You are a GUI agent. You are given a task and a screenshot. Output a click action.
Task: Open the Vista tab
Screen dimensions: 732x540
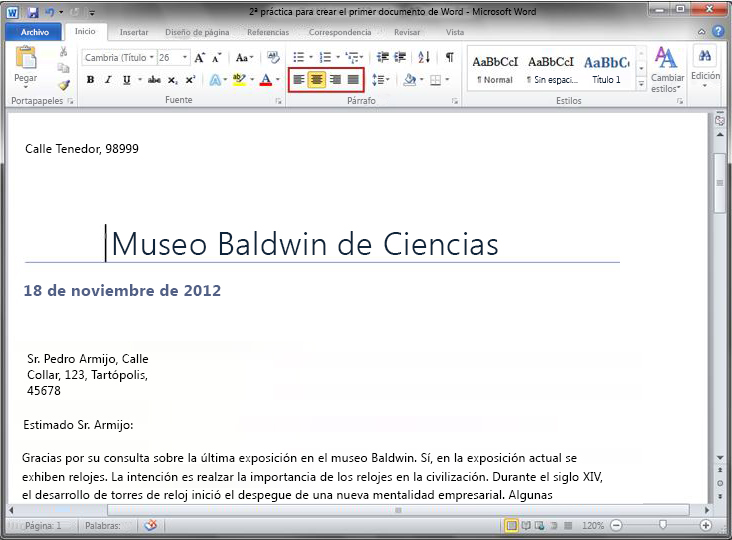455,32
